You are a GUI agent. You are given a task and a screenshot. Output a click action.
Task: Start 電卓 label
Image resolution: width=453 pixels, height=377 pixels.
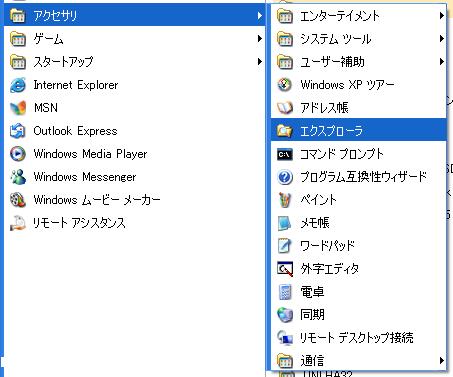tap(312, 292)
